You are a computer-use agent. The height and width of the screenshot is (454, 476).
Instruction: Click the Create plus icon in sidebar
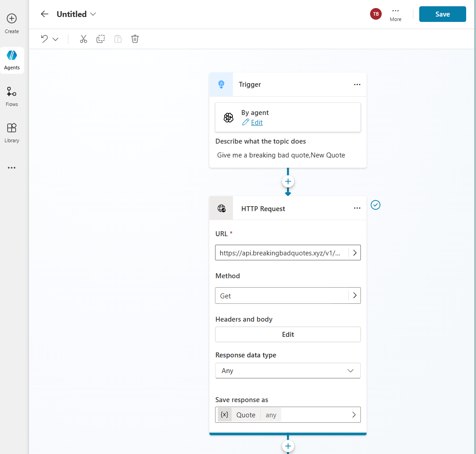tap(12, 18)
